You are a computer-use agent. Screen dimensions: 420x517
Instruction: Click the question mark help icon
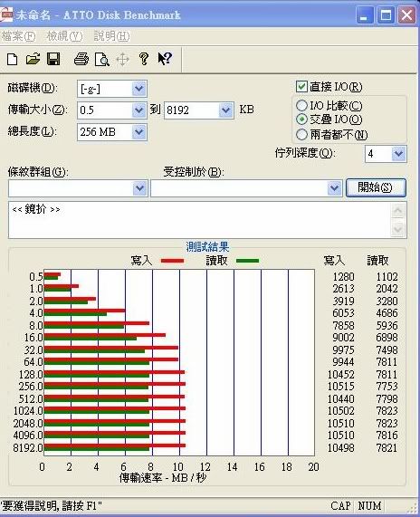(144, 59)
